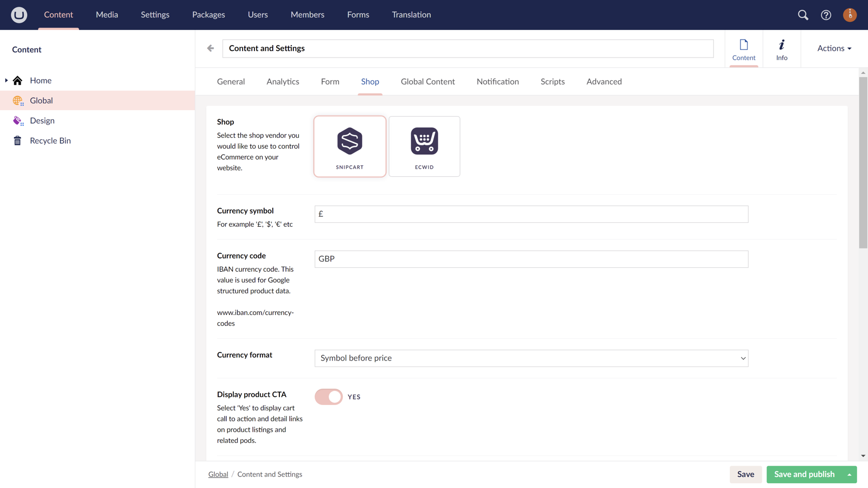868x488 pixels.
Task: Select the Design item in the content tree
Action: tap(42, 121)
